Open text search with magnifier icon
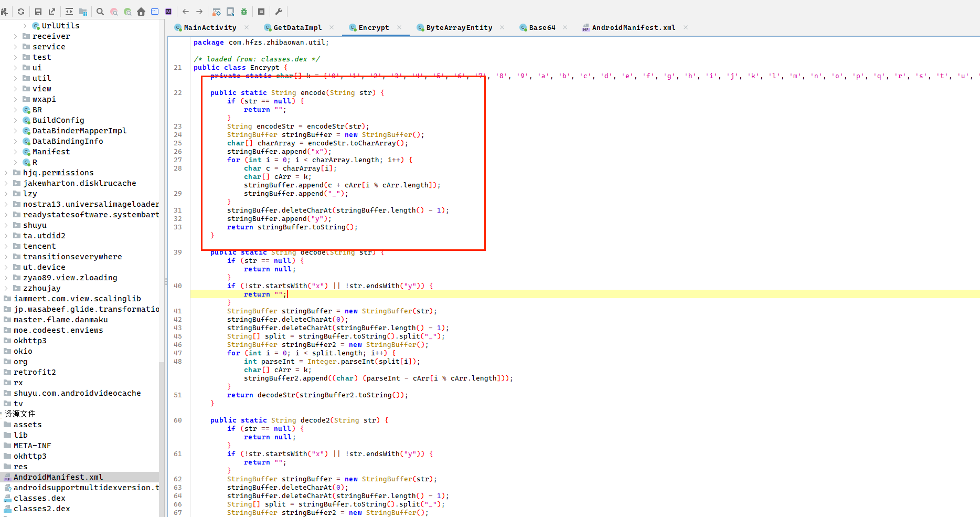This screenshot has height=517, width=980. point(100,12)
